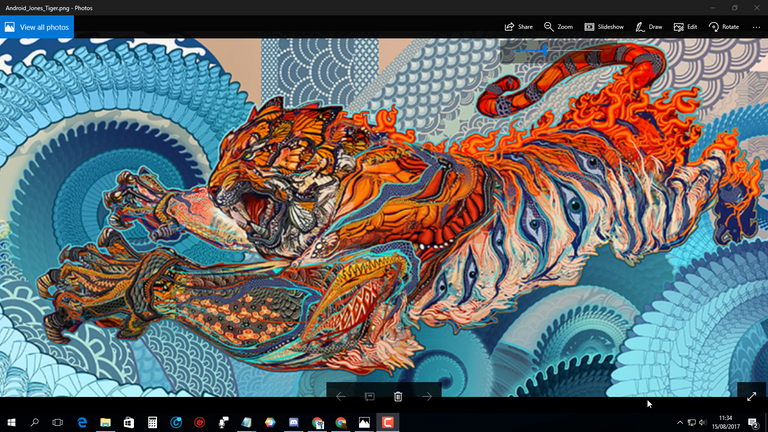Click the Share button in toolbar
The width and height of the screenshot is (768, 432).
518,27
